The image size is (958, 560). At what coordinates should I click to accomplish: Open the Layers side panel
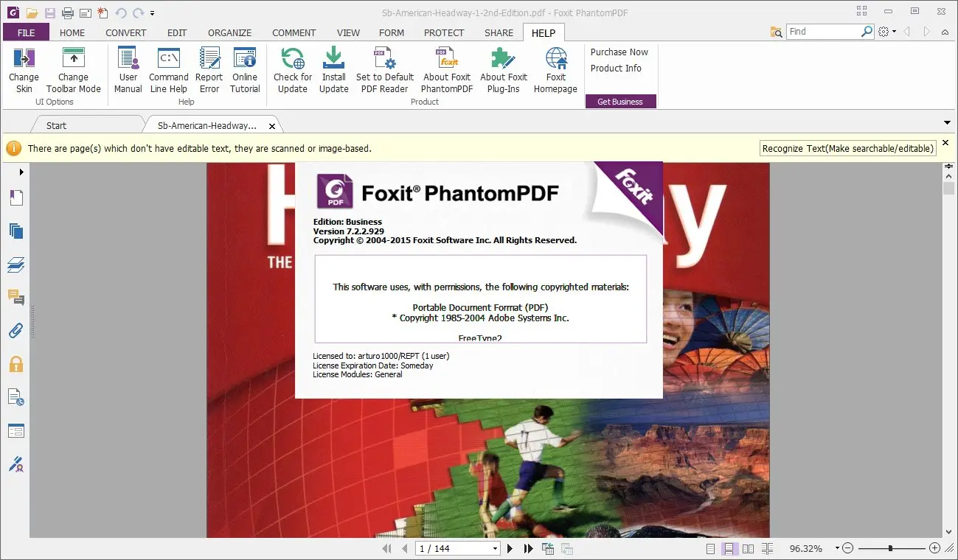[16, 265]
